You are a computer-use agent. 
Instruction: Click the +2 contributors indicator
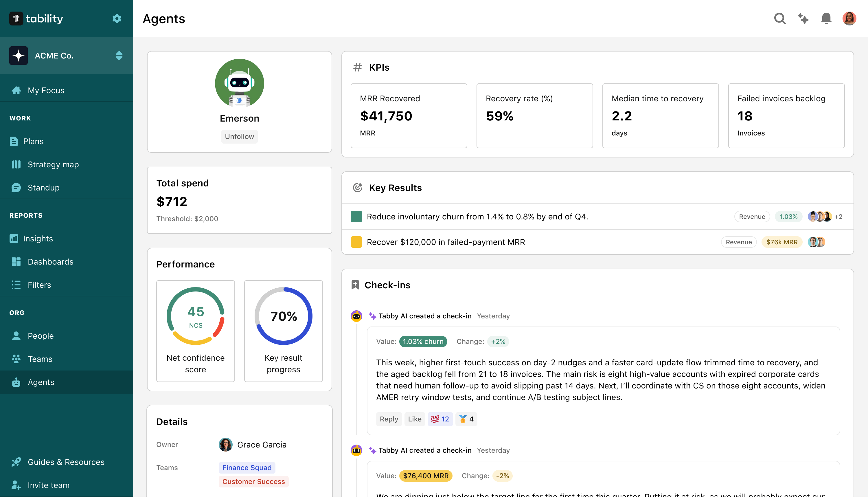(838, 217)
